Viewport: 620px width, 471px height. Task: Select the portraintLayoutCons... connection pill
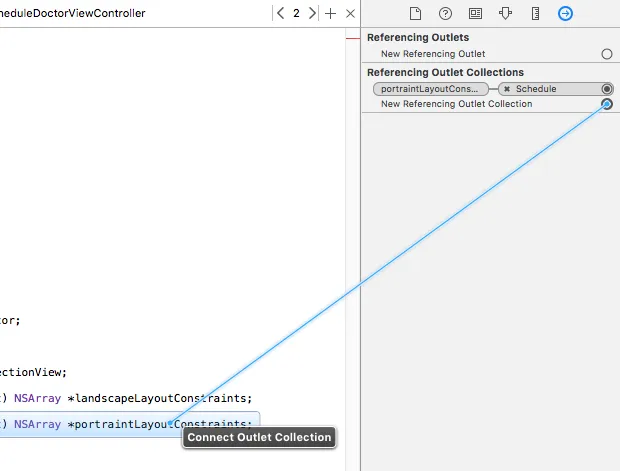431,89
